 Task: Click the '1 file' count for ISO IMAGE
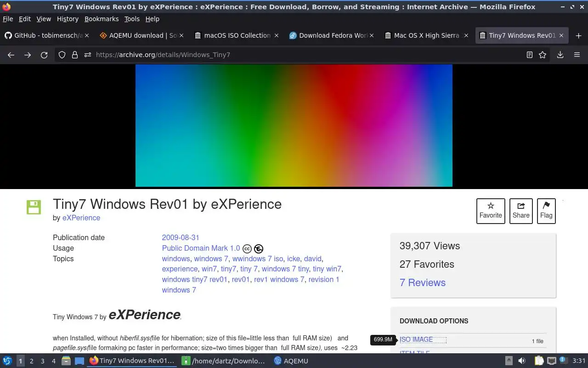point(537,341)
